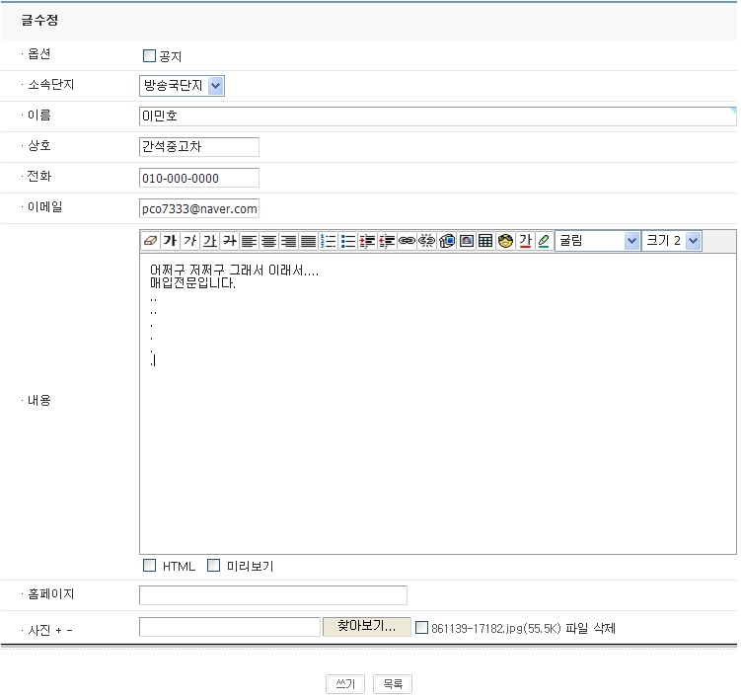The height and width of the screenshot is (700, 741).
Task: Click the eraser remove-formatting icon
Action: (x=150, y=241)
